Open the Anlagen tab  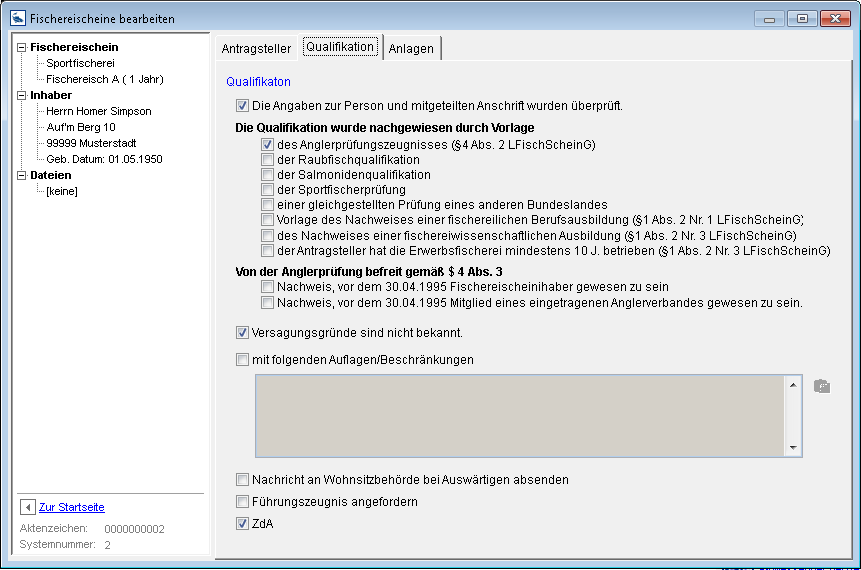pos(411,48)
